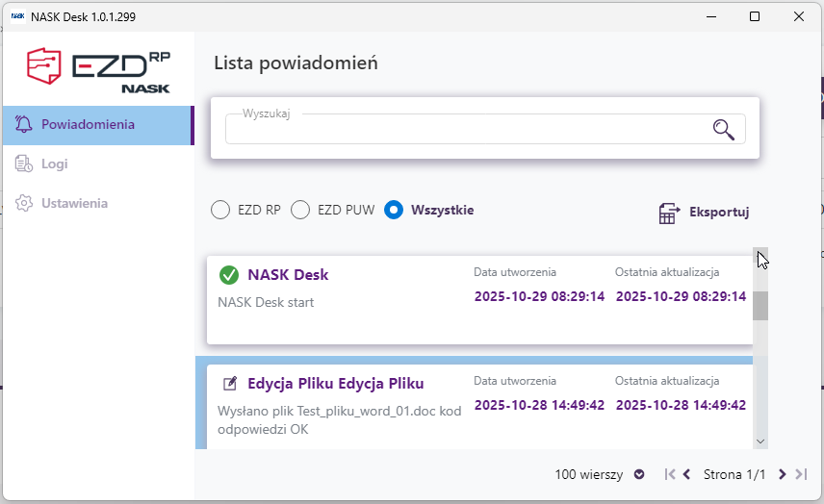Click the edit icon on Edycja Pliku notification
Image resolution: width=824 pixels, height=504 pixels.
point(230,384)
